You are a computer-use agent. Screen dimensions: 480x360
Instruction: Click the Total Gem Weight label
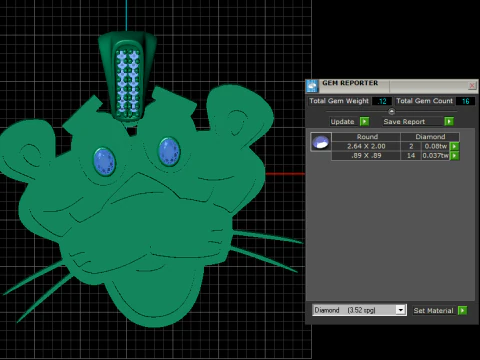[x=339, y=101]
